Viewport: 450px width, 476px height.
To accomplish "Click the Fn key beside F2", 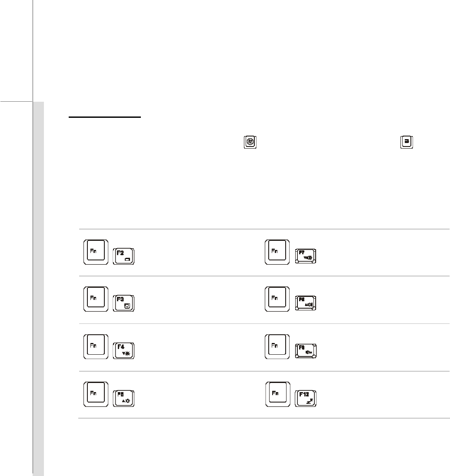I will click(95, 251).
